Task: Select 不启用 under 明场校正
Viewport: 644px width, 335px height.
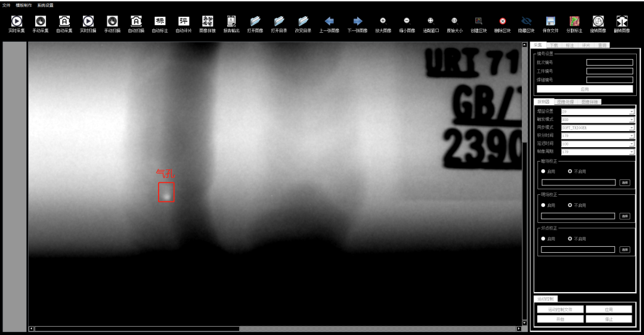Action: pyautogui.click(x=570, y=205)
